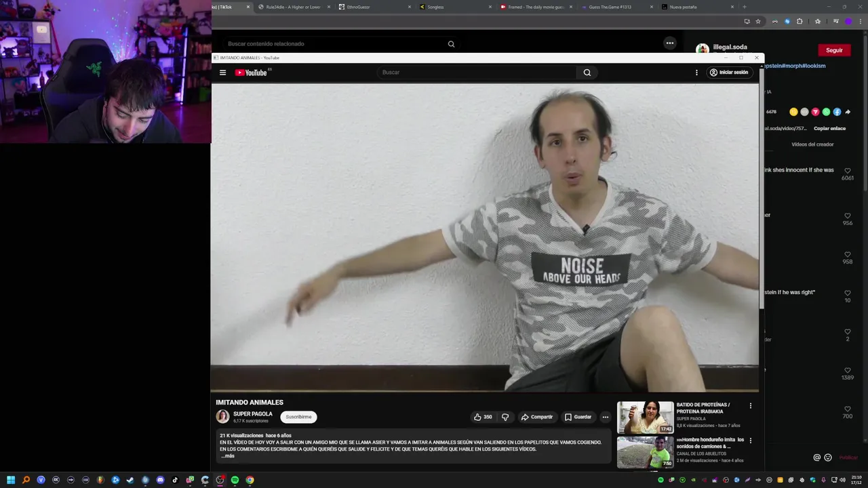Screen dimensions: 868x488
Task: Switch to the TikTok browser tab
Action: (231, 7)
